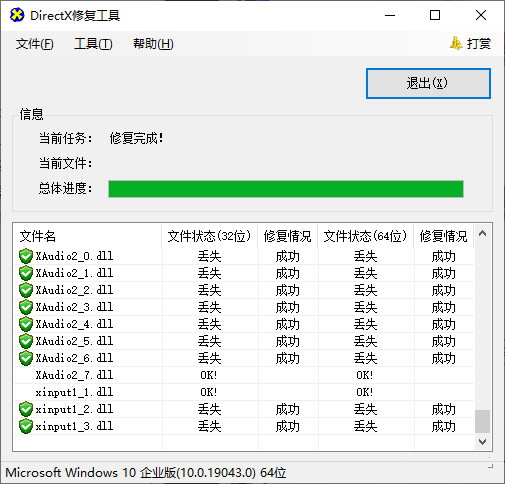
Task: Click 64位 成功 result of XAudio2_5.dll
Action: (443, 341)
